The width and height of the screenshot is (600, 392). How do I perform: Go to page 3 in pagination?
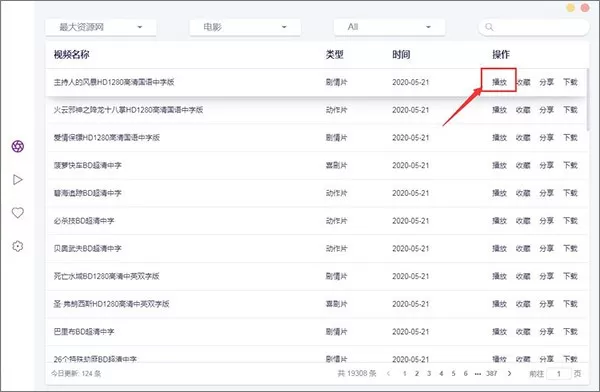point(429,373)
